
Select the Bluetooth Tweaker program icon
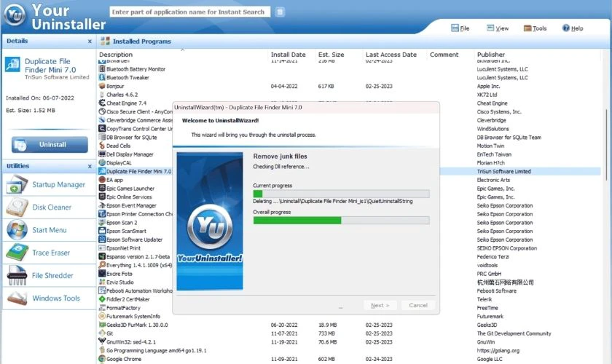pyautogui.click(x=102, y=78)
